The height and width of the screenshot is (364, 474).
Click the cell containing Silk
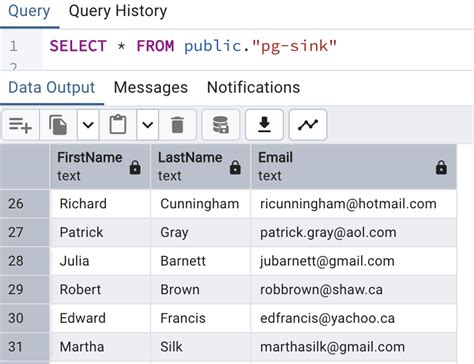tap(200, 347)
